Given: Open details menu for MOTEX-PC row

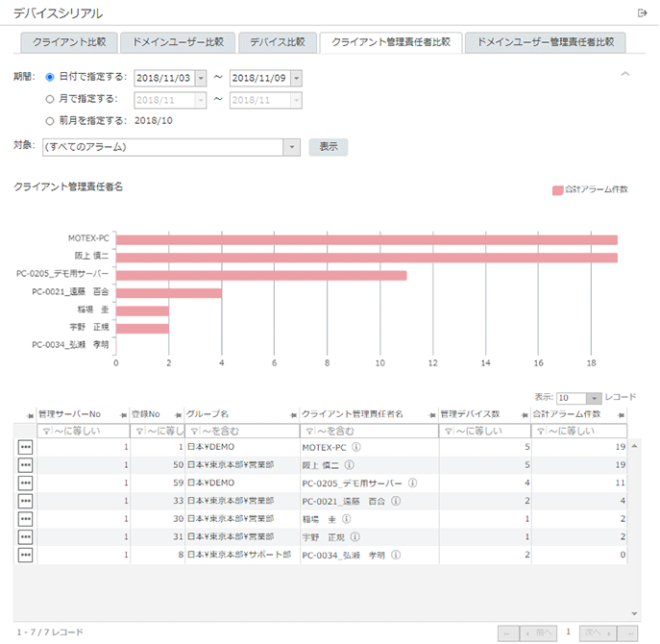Looking at the screenshot, I should point(25,447).
